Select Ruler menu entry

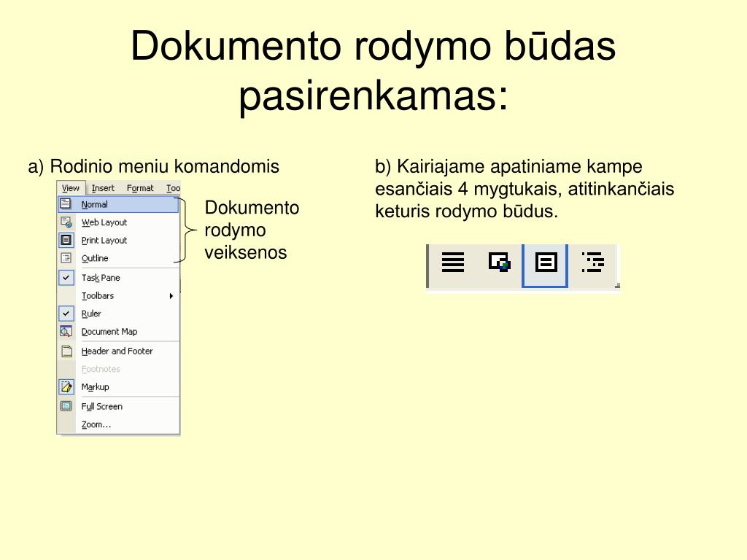[118, 314]
